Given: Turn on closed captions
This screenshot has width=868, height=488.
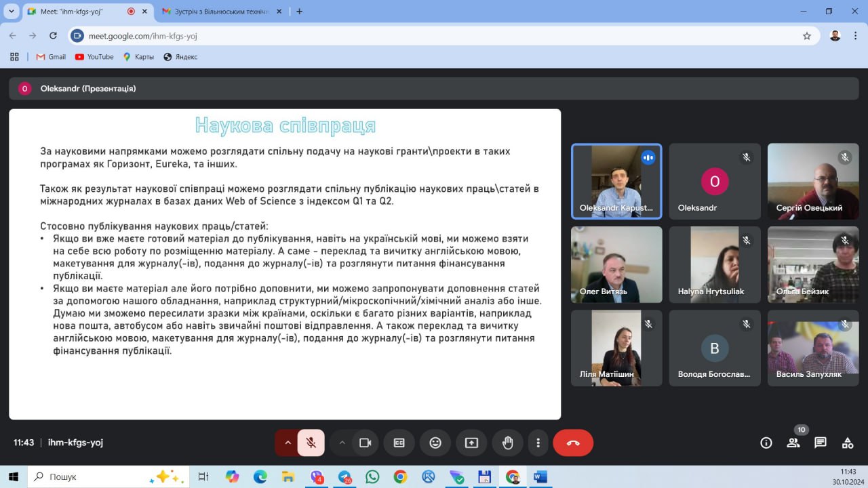Looking at the screenshot, I should [x=399, y=443].
